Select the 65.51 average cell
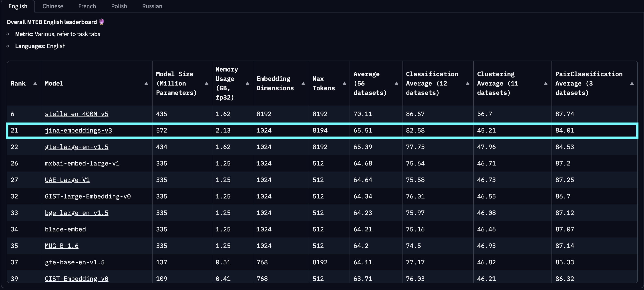This screenshot has height=290, width=644. [376, 131]
